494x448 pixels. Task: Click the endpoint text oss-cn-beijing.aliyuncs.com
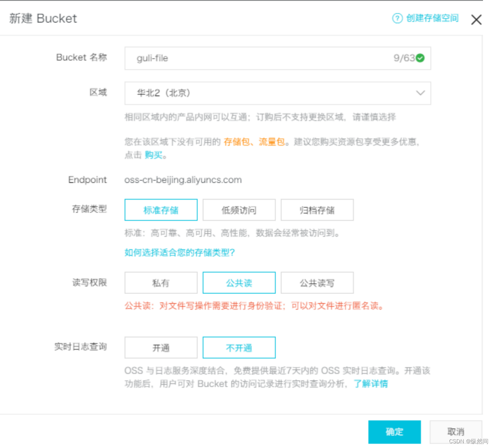coord(183,180)
